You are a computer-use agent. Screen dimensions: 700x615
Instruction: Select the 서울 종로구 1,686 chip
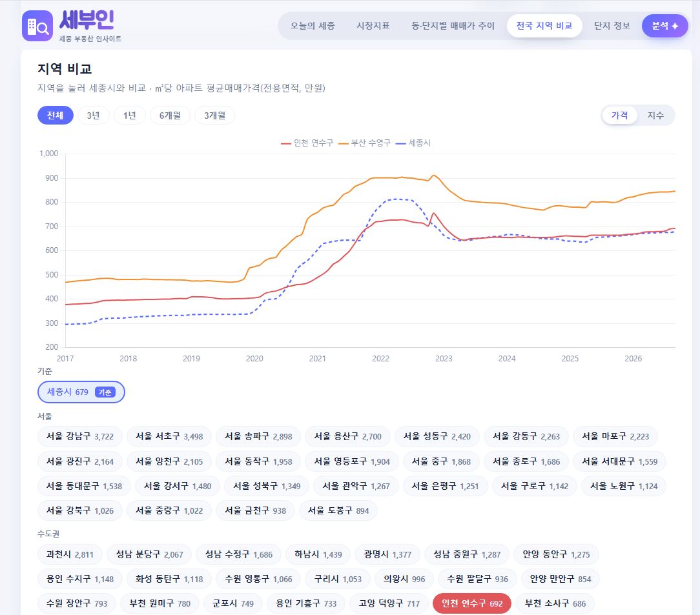point(526,461)
